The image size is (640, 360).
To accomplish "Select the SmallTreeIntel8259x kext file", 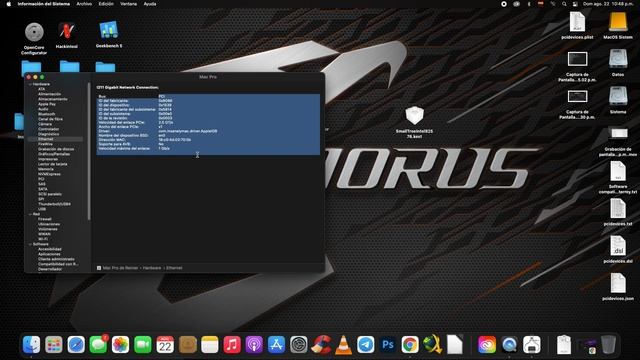I will coord(414,116).
